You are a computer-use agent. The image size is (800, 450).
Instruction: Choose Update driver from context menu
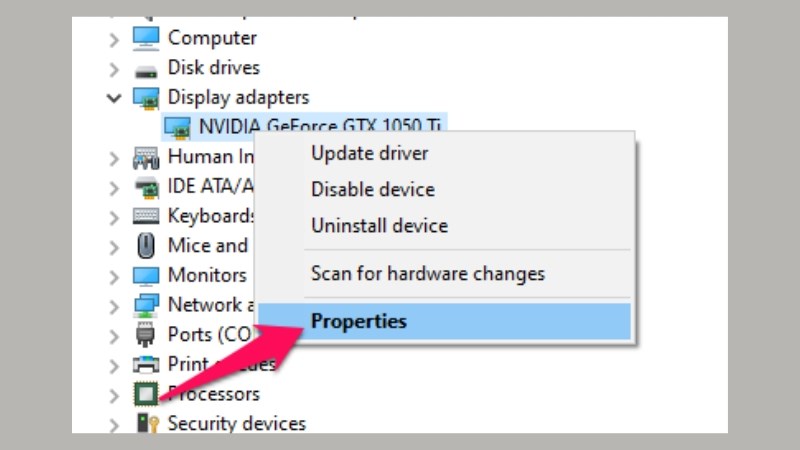[369, 154]
